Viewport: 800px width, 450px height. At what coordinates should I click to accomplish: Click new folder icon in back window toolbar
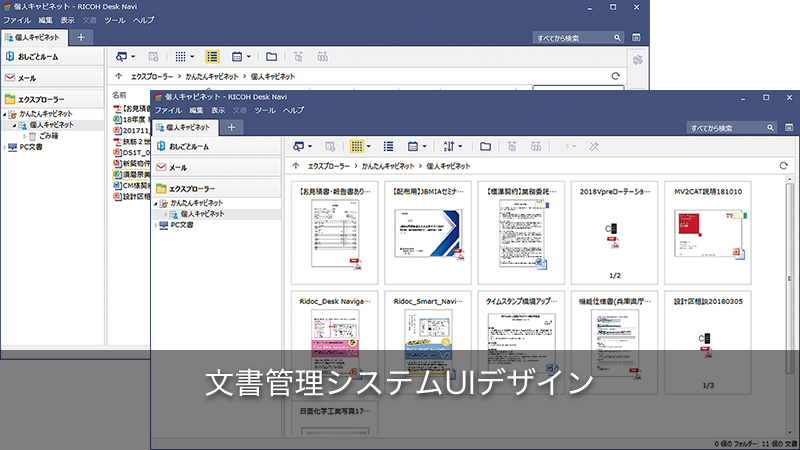[271, 57]
